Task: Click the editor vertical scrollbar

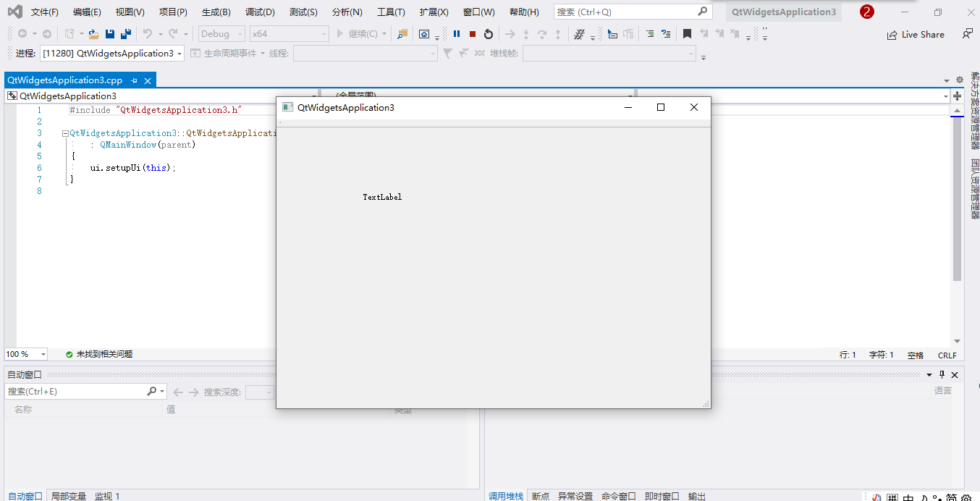Action: coord(957,199)
